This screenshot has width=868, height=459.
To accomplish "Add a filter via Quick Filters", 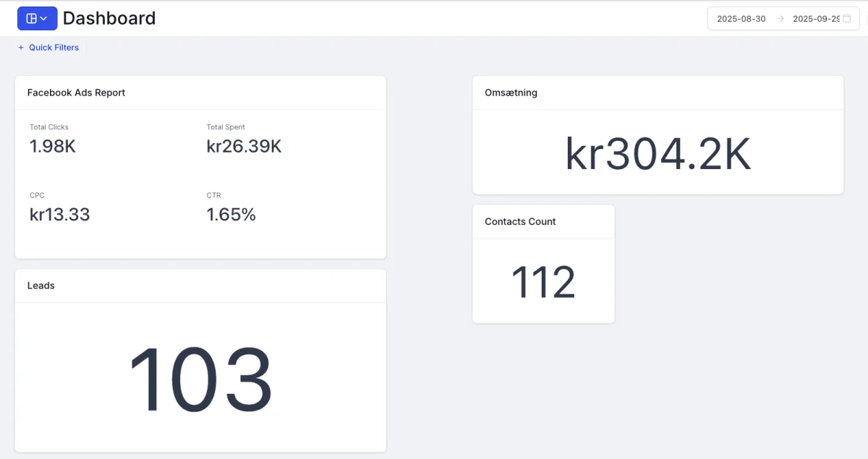I will [54, 48].
